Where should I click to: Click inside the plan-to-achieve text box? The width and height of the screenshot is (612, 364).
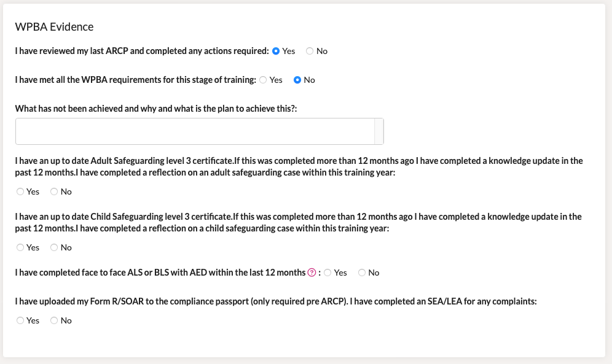(184, 131)
